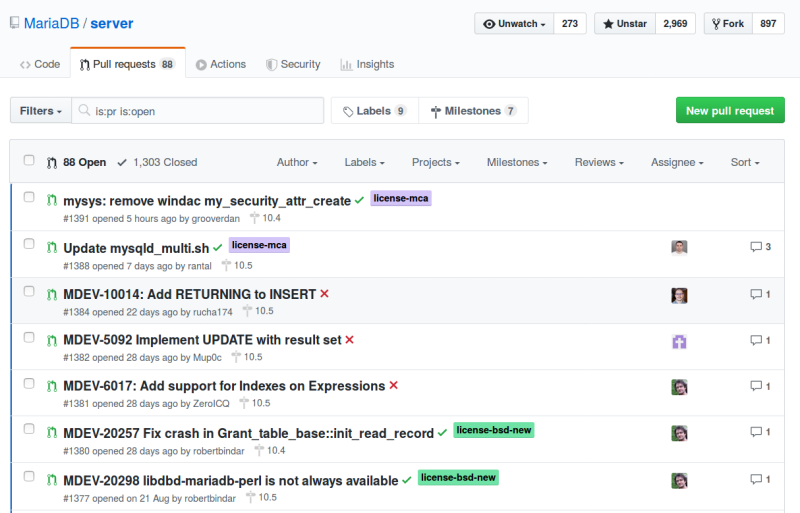
Task: Check the box for MDEV-5092 PR
Action: coord(29,337)
